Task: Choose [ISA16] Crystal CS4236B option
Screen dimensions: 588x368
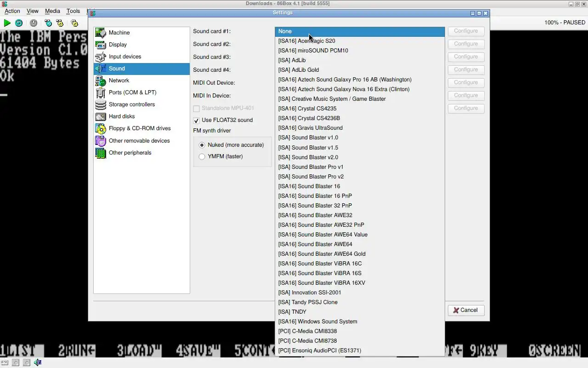Action: point(360,118)
